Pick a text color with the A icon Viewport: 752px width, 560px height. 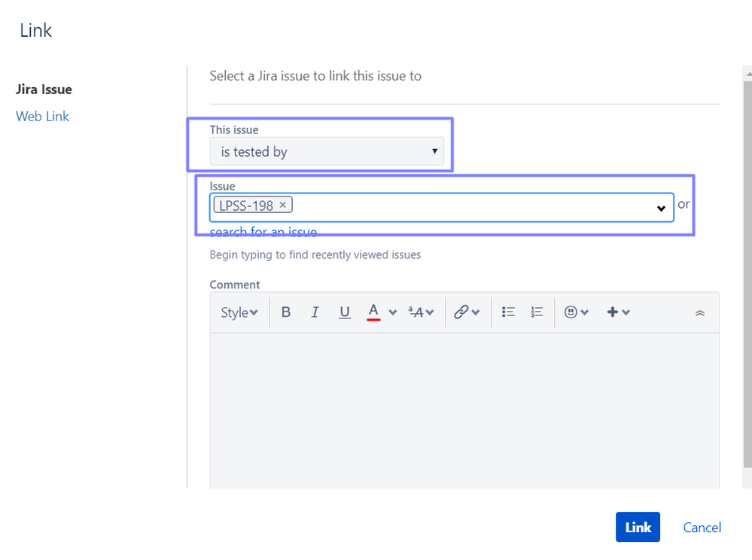point(373,312)
